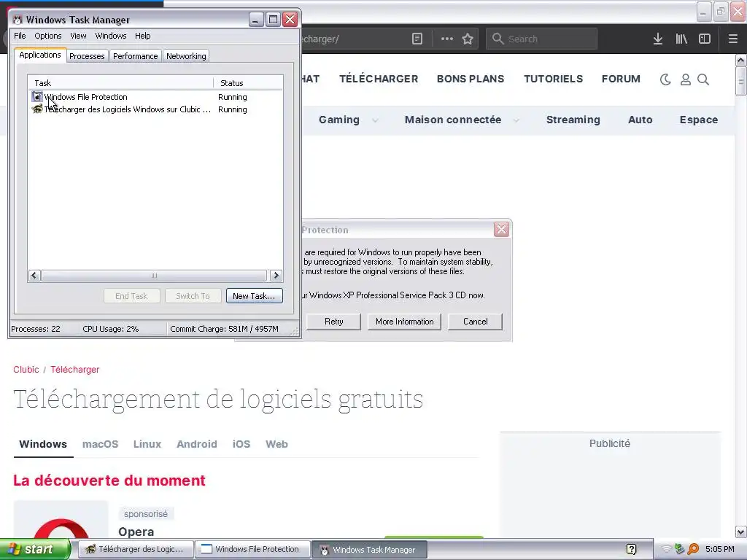The height and width of the screenshot is (560, 747).
Task: Click the task list right scroll arrow
Action: [x=276, y=275]
